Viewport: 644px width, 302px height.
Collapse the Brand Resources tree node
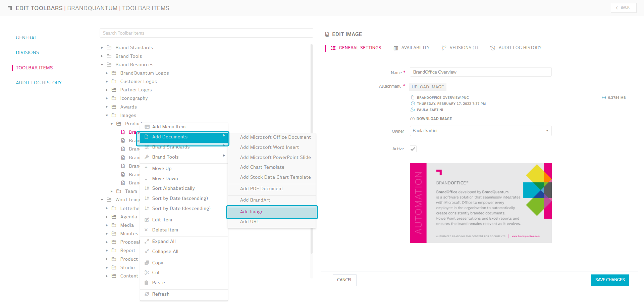coord(102,64)
